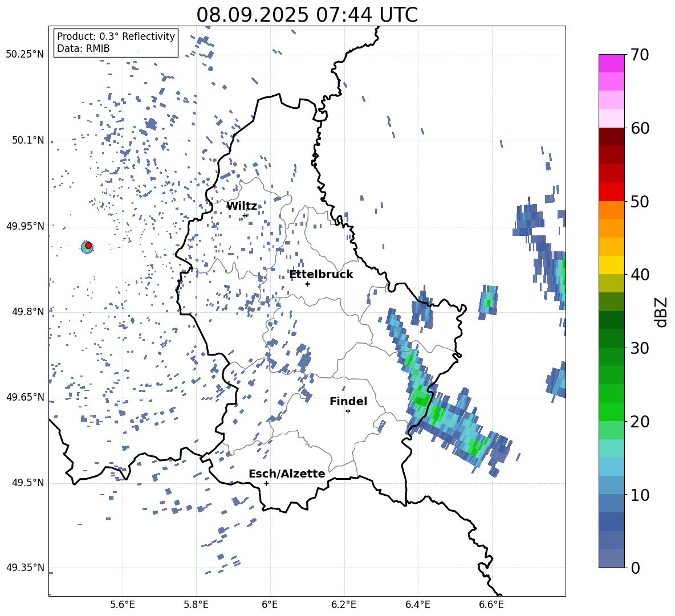Viewport: 675px width, 616px height.
Task: Click the dBZ colorbar label
Action: (x=662, y=312)
